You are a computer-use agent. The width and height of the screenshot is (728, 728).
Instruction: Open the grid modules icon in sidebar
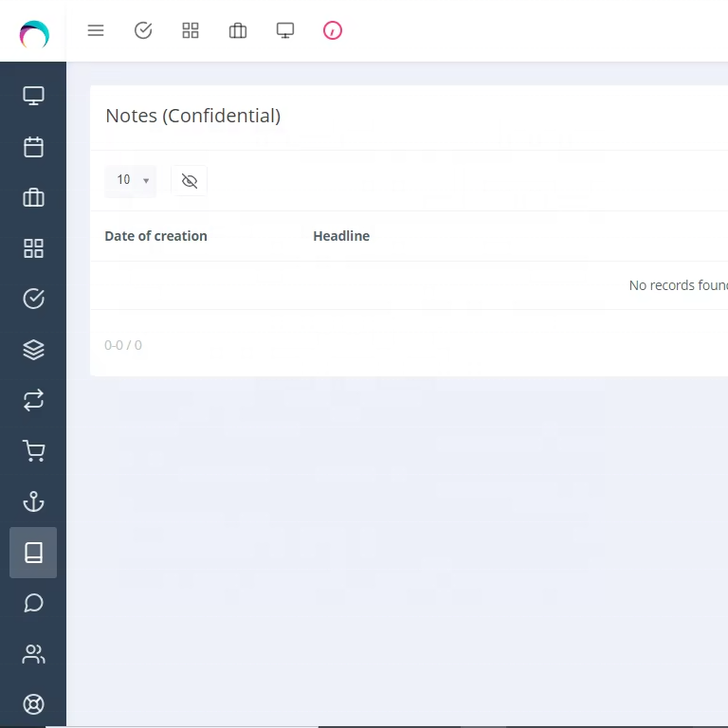33,248
